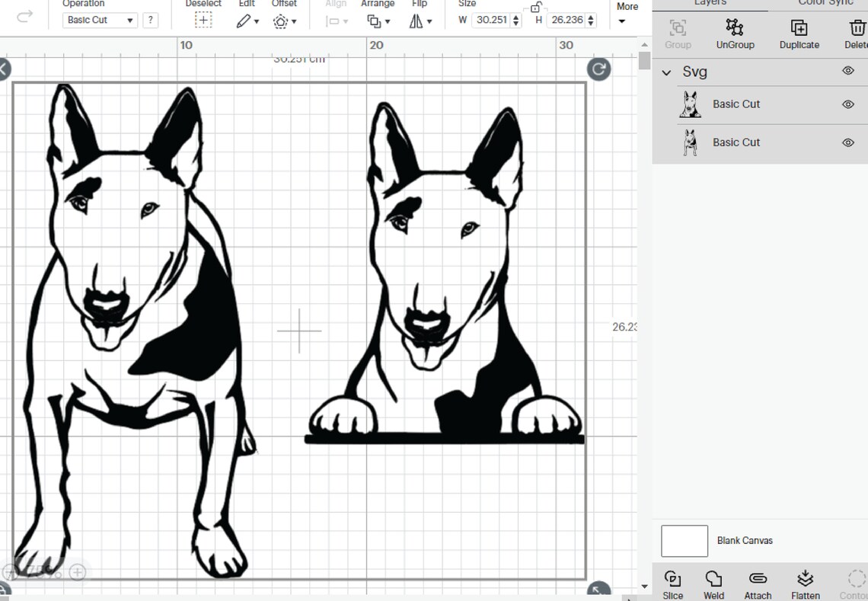
Task: Hide the first Basic Cut layer
Action: (x=847, y=104)
